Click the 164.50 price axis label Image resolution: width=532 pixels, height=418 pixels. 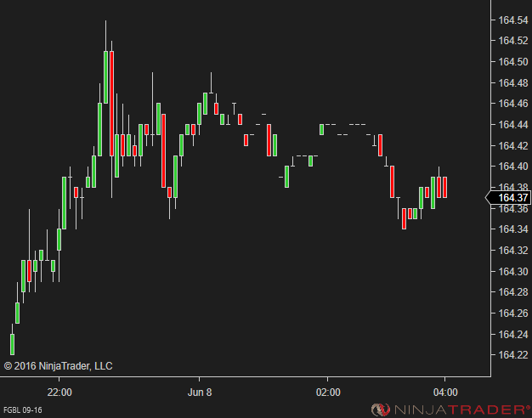(513, 62)
